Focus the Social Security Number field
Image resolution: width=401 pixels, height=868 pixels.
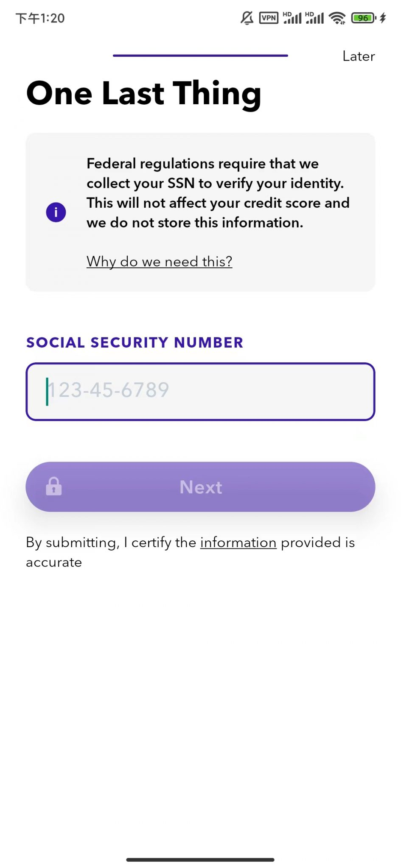[200, 391]
